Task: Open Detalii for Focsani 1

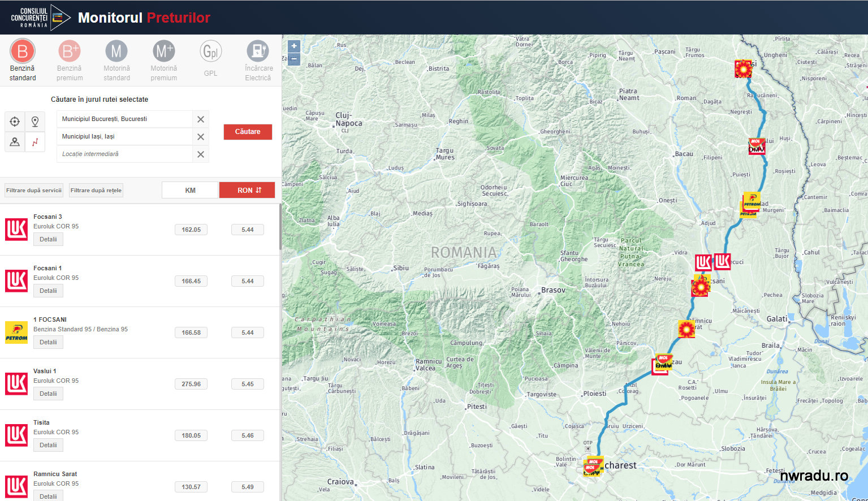Action: (x=48, y=291)
